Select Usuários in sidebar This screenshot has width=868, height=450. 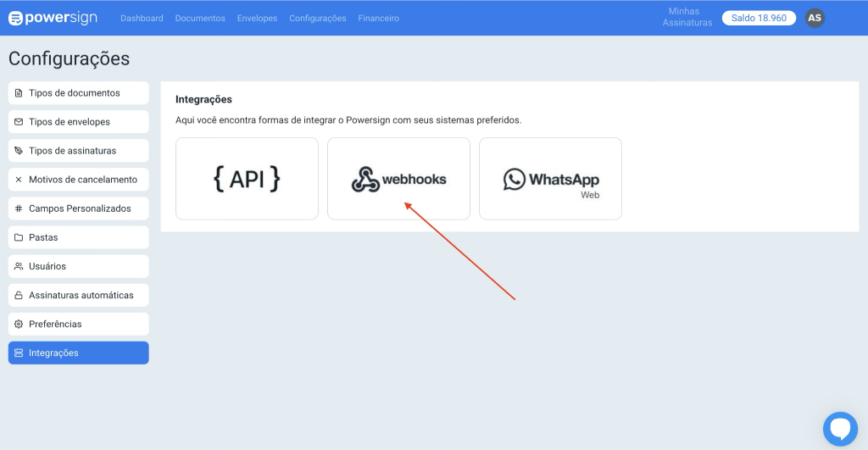[79, 266]
